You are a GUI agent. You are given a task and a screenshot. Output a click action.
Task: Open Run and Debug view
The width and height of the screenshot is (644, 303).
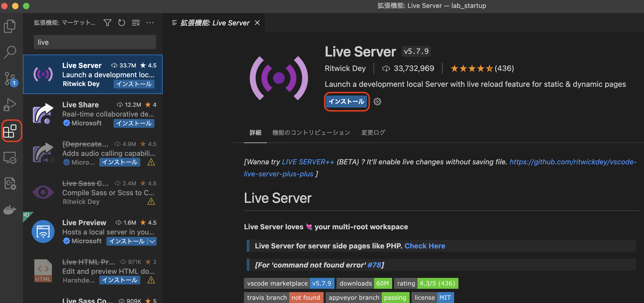10,105
